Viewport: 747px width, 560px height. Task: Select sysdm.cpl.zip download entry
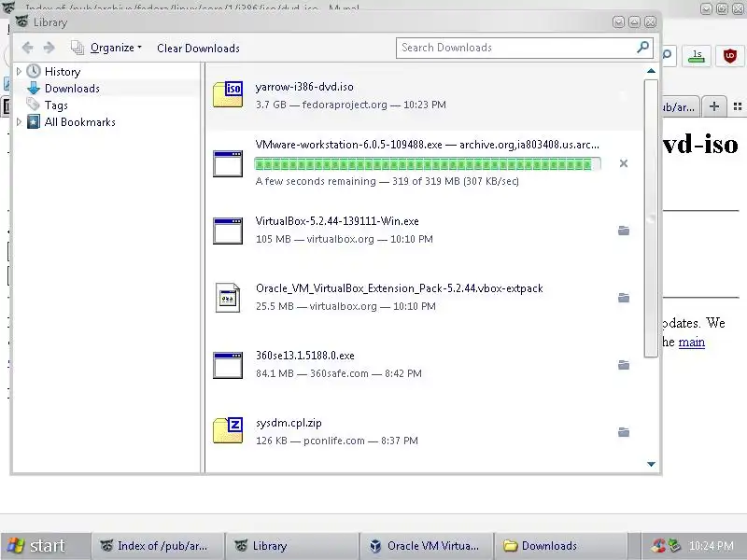425,431
